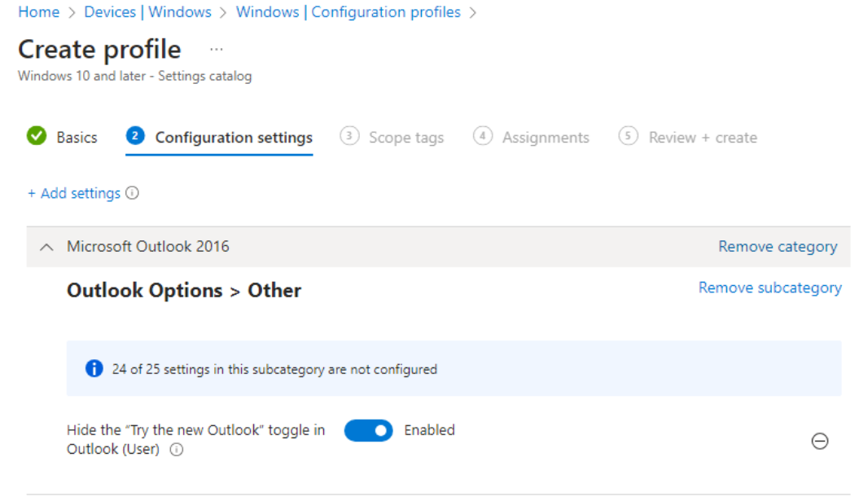Screen dimensions: 868x501
Task: Click the info icon beside Add settings
Action: click(134, 193)
